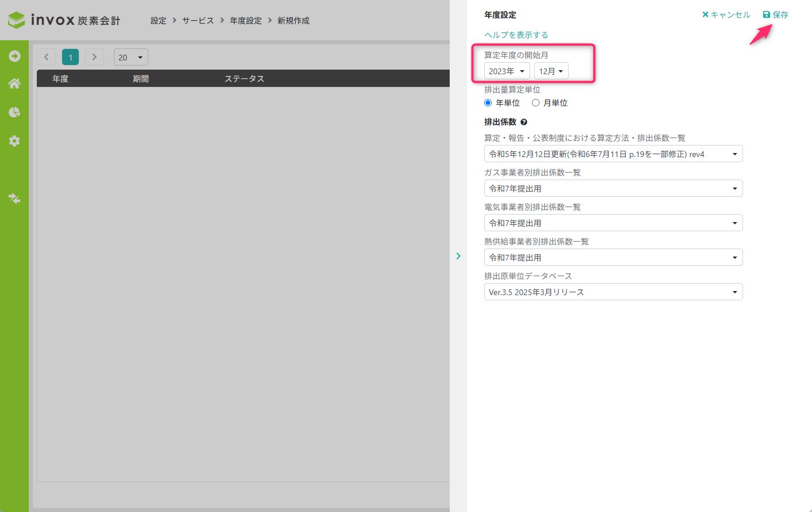Click the キャンセル button

pyautogui.click(x=726, y=15)
